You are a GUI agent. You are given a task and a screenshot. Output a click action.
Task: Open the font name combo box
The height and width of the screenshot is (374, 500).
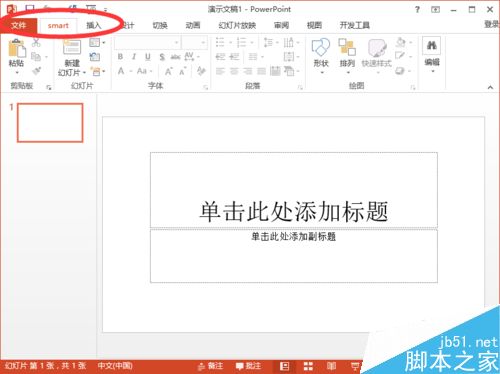pos(147,43)
